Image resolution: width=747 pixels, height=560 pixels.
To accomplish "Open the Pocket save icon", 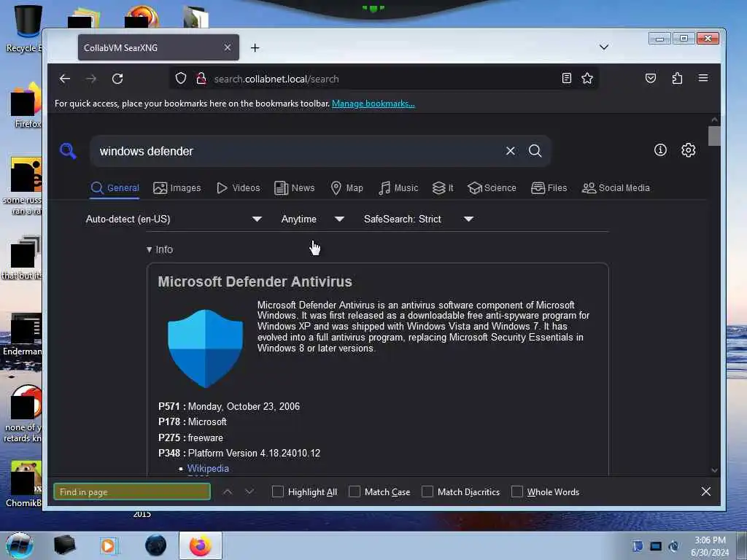I will 650,78.
